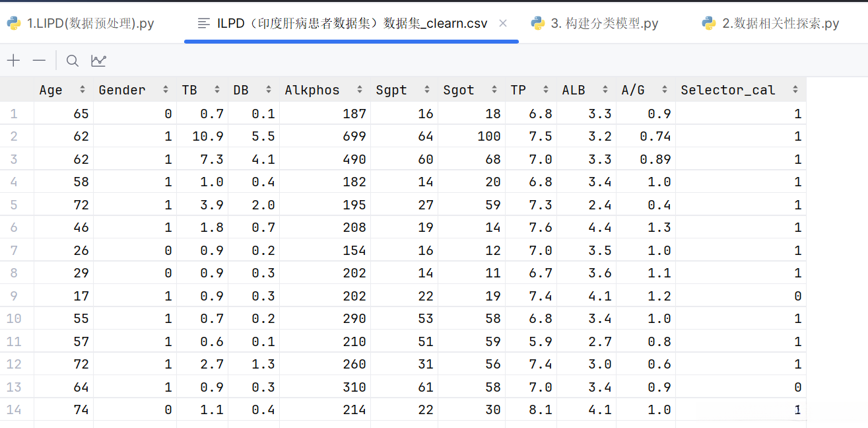Image resolution: width=868 pixels, height=428 pixels.
Task: Open the chart view icon
Action: click(98, 61)
